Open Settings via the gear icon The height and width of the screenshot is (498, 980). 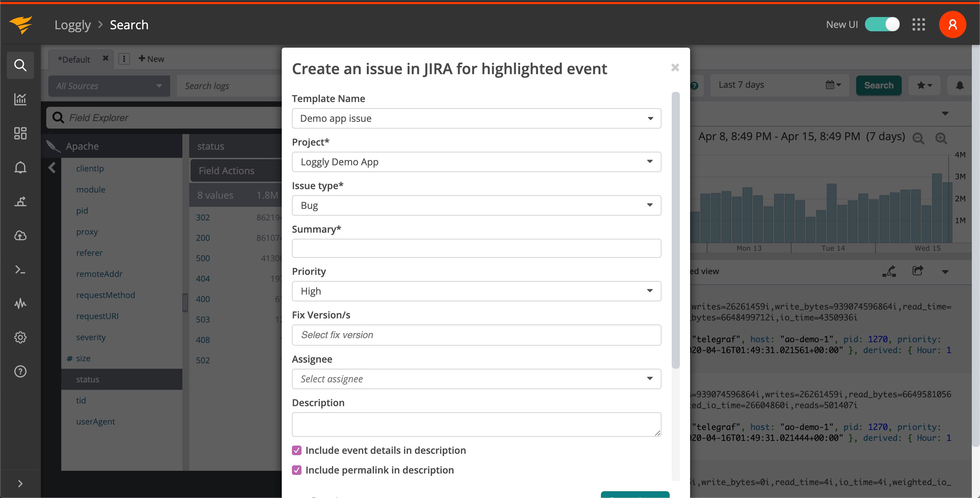coord(20,337)
